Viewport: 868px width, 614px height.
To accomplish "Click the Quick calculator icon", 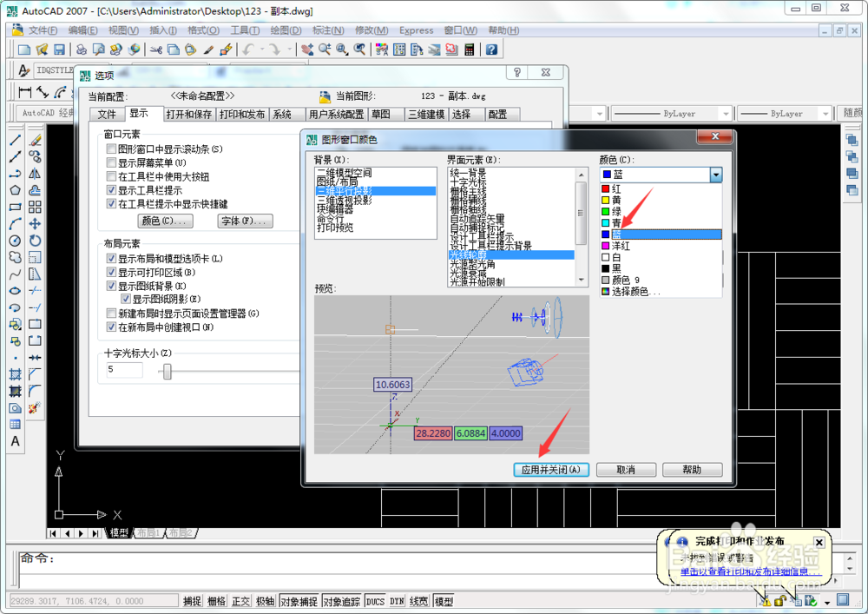I will point(470,50).
